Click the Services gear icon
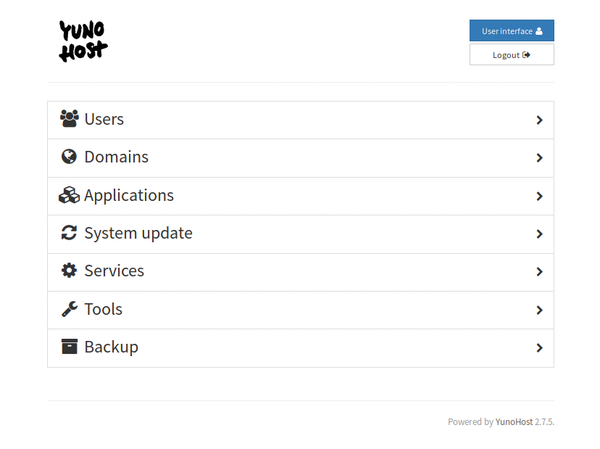This screenshot has height=449, width=600. pos(69,271)
